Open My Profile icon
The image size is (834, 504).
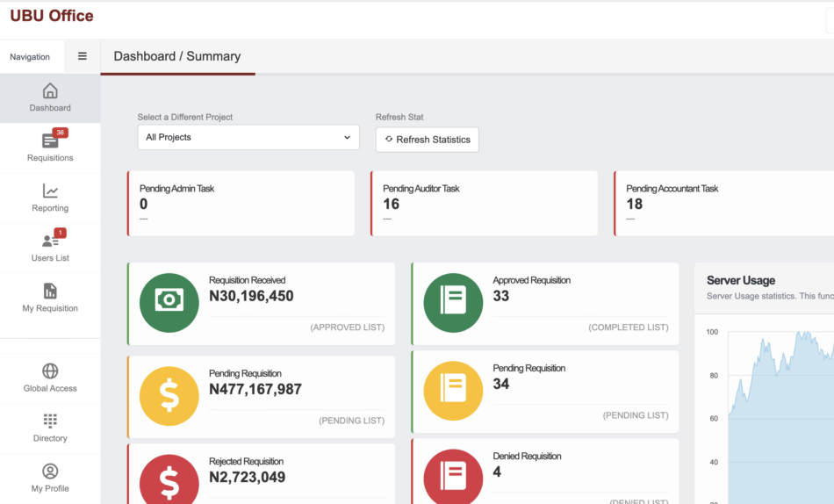pyautogui.click(x=50, y=472)
